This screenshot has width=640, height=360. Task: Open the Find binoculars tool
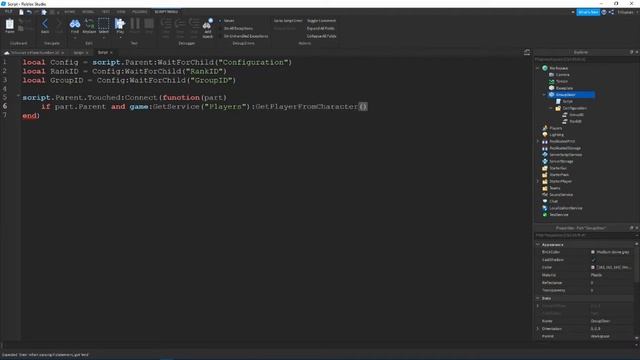pos(75,25)
